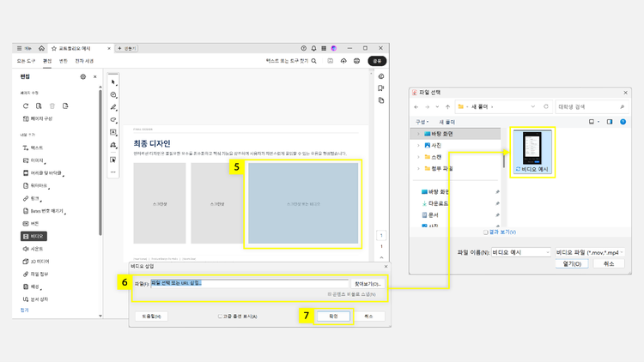The image size is (644, 362).
Task: Toggle 고급 옵션 표시 checkbox
Action: (220, 317)
